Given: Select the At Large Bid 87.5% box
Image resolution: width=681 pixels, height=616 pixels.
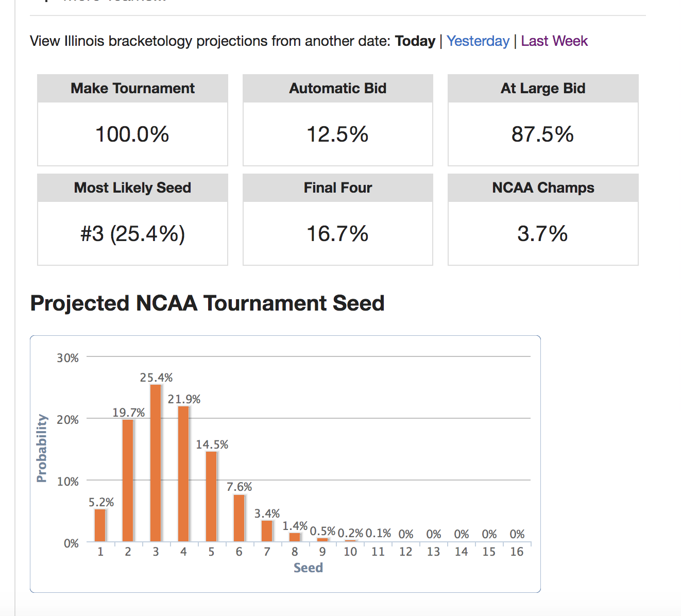Looking at the screenshot, I should pyautogui.click(x=542, y=134).
